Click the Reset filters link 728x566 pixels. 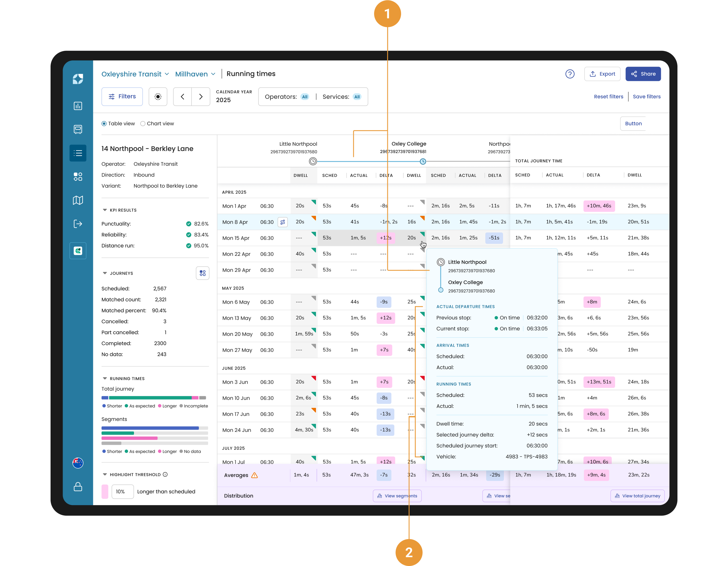point(608,97)
